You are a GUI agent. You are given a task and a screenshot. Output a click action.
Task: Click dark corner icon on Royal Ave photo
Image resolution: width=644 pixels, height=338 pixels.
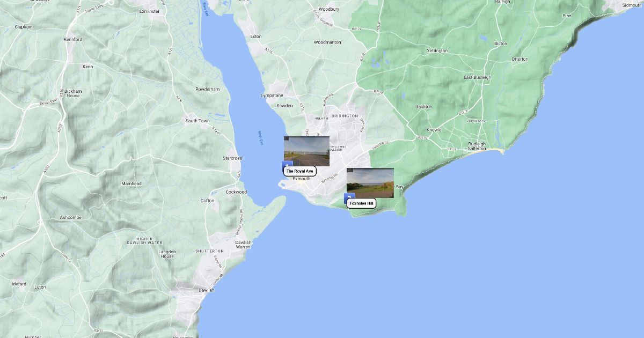point(287,139)
